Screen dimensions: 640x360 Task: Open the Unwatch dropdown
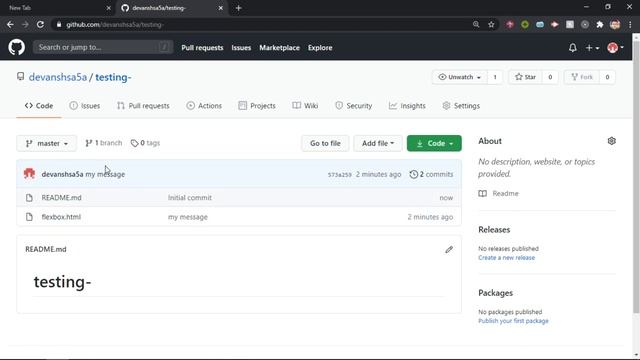[460, 77]
